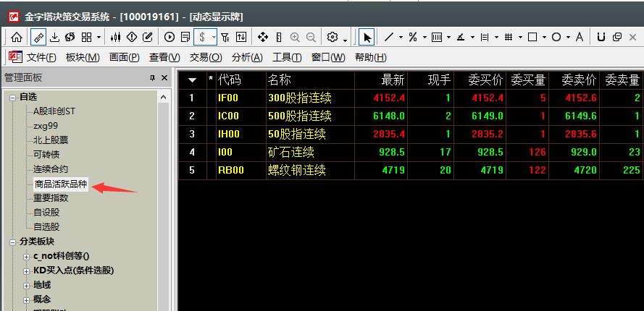Click the diamond exclamation alert icon

pyautogui.click(x=131, y=38)
